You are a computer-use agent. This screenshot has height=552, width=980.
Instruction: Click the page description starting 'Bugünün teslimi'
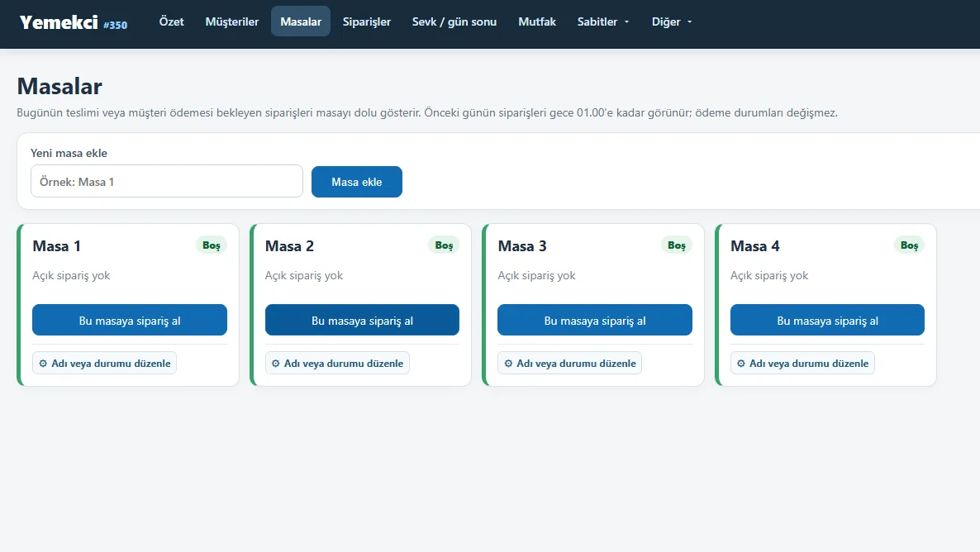(427, 113)
